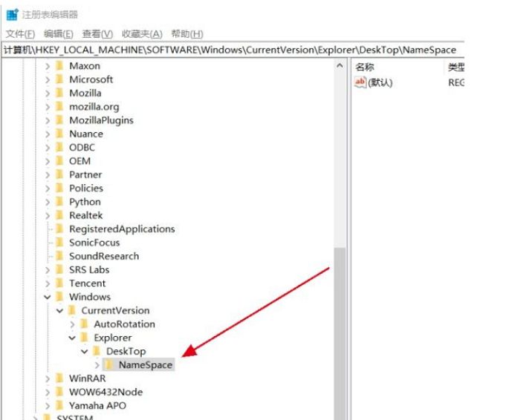520x420 pixels.
Task: Click the 类型 column header
Action: point(455,68)
